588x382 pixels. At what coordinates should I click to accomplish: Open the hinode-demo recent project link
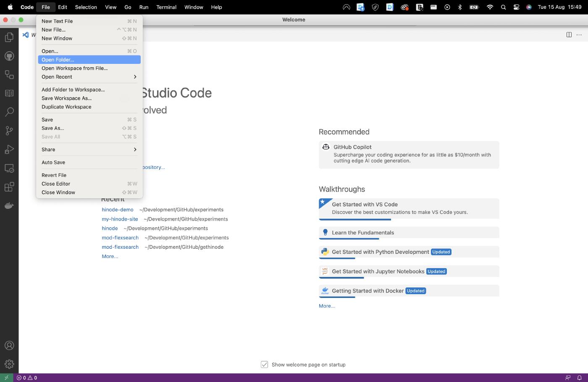(x=118, y=210)
